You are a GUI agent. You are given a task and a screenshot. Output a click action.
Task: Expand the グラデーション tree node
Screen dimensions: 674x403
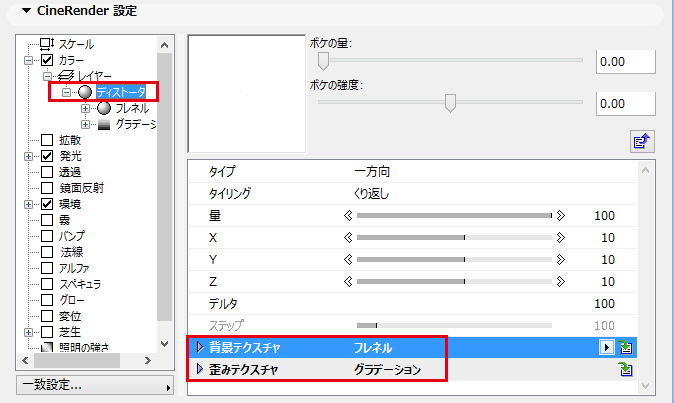pos(85,125)
